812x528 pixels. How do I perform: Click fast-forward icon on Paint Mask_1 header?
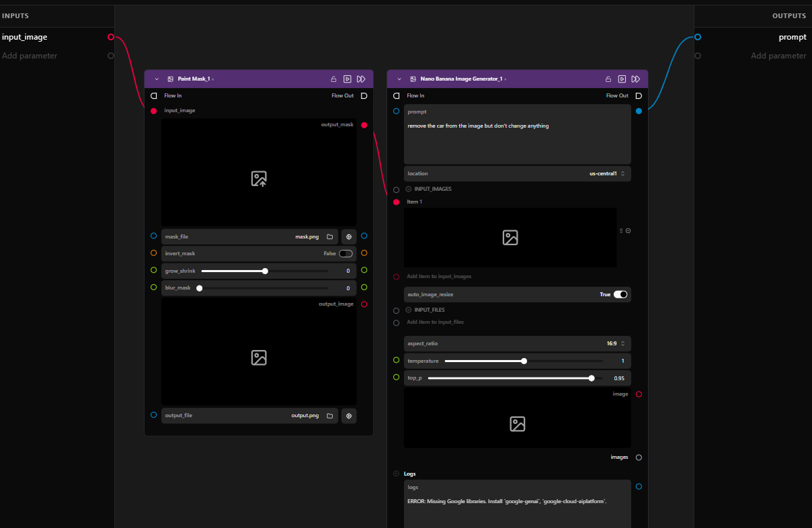point(362,79)
